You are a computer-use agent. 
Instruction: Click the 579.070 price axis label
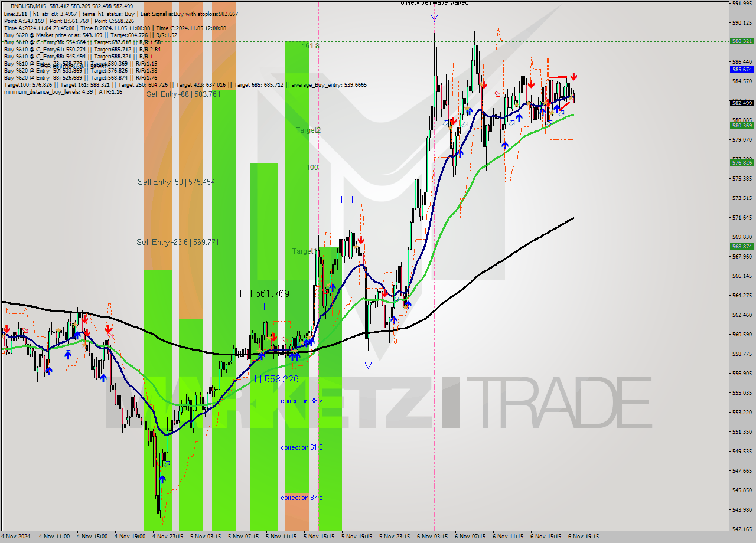coord(742,139)
